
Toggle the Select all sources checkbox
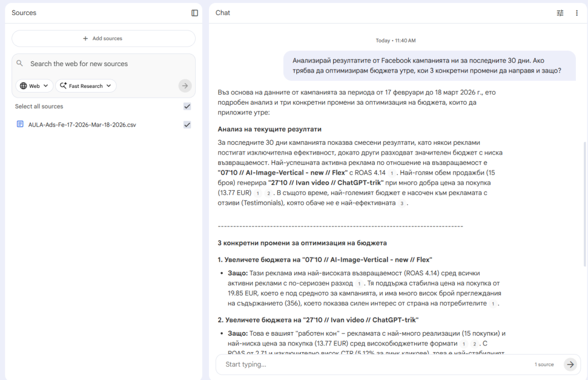click(x=187, y=106)
